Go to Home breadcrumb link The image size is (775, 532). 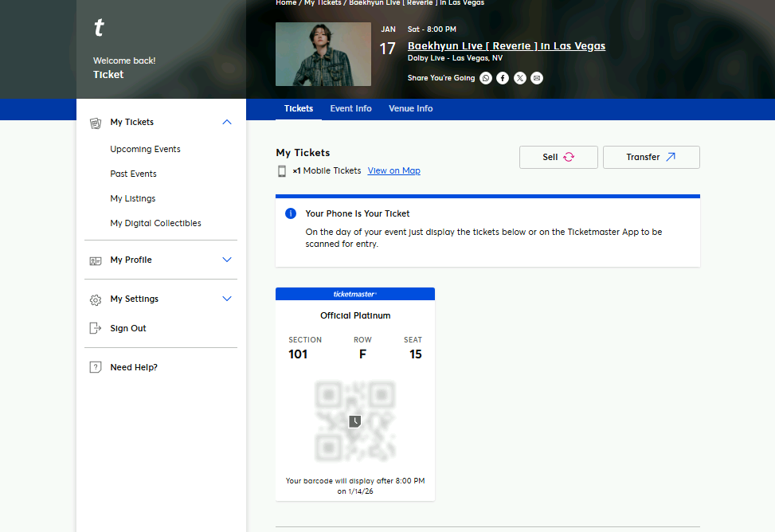tap(286, 3)
